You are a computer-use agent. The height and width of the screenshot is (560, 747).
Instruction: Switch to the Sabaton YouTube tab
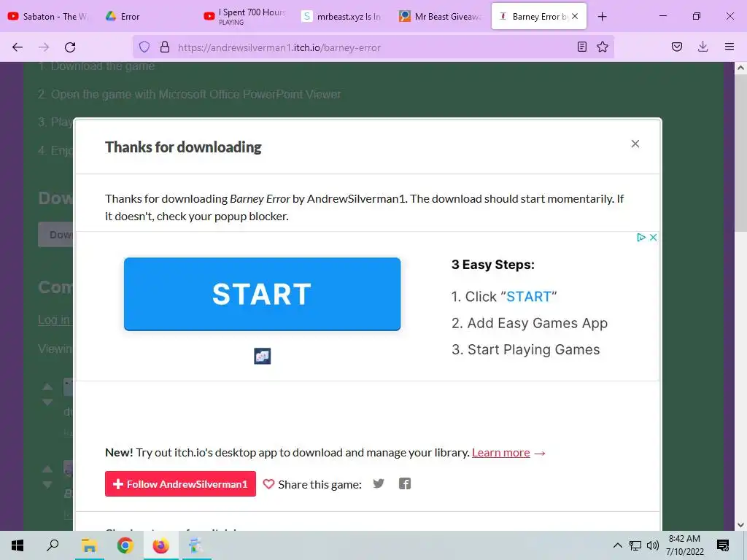point(49,17)
